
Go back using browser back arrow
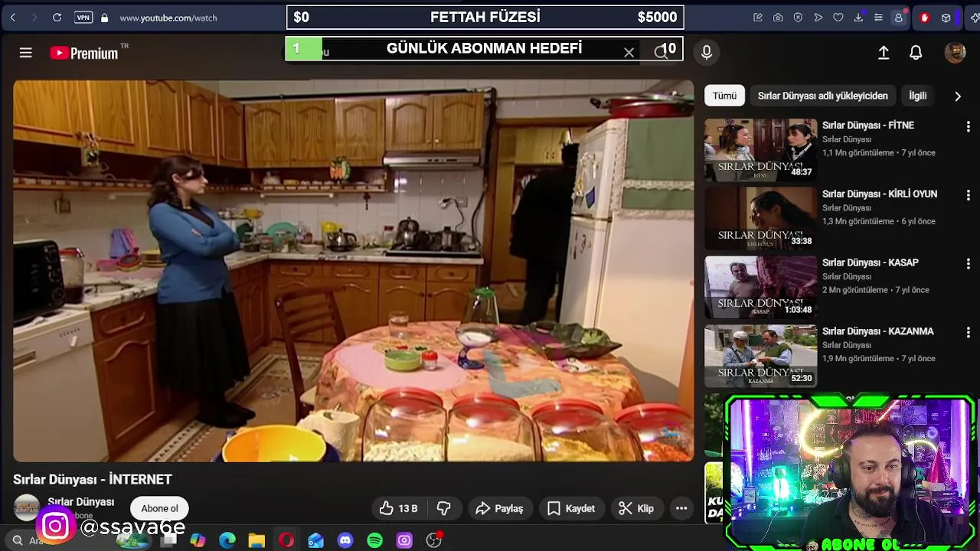point(13,18)
